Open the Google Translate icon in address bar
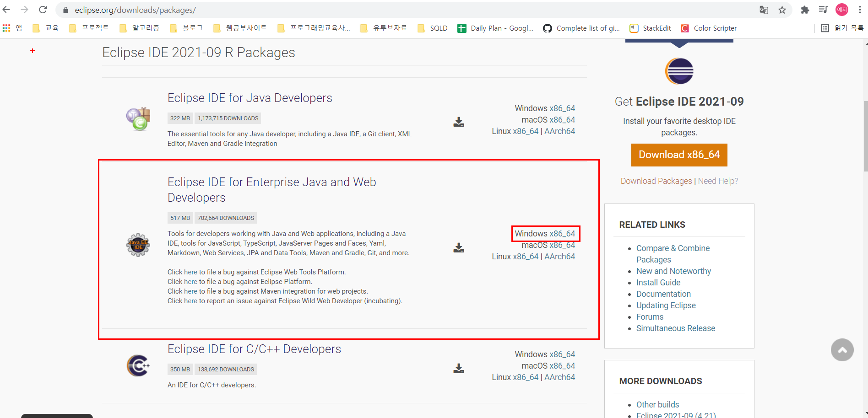 [x=764, y=10]
